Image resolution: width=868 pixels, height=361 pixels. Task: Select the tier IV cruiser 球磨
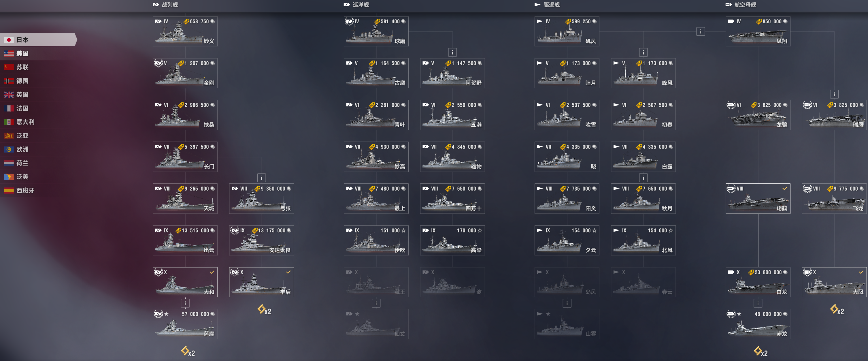[x=376, y=31]
